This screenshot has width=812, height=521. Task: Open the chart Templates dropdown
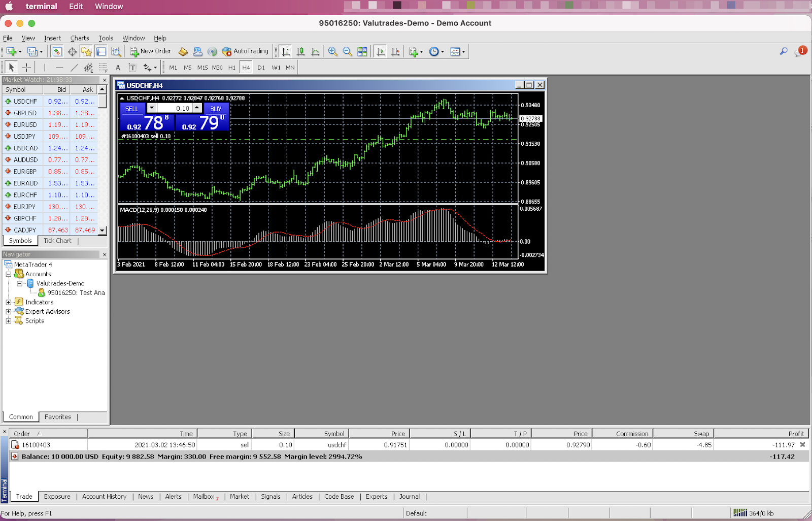[x=458, y=51]
